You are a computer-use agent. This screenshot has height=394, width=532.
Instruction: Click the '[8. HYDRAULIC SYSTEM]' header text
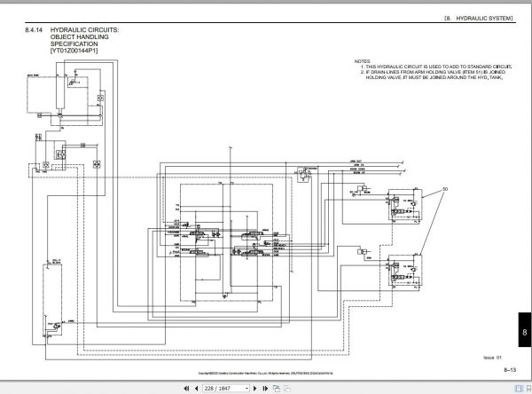tap(479, 19)
